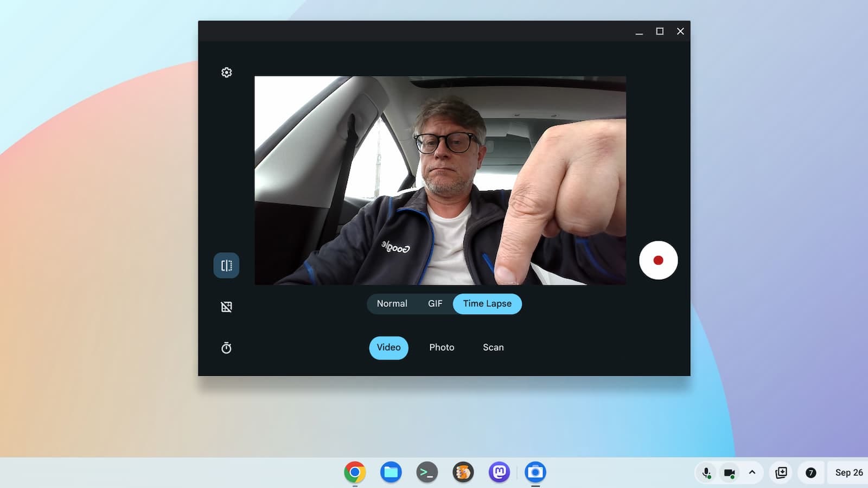Close the Camera window
Screen dimensions: 868x488
pyautogui.click(x=680, y=31)
